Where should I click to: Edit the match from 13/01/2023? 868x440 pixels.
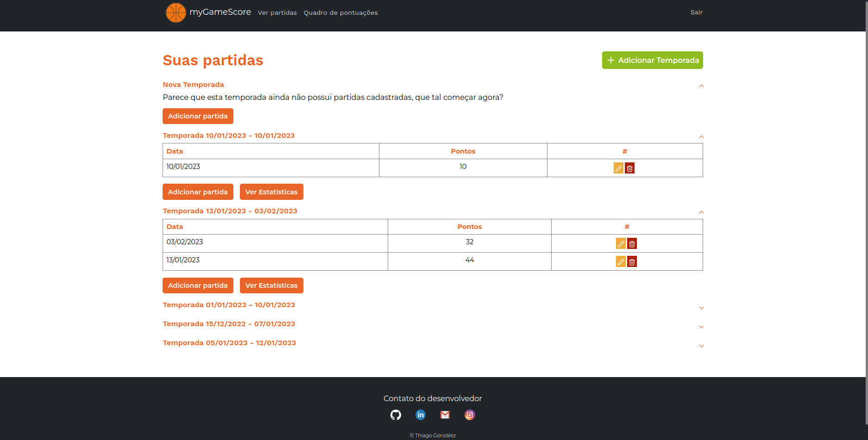(621, 261)
